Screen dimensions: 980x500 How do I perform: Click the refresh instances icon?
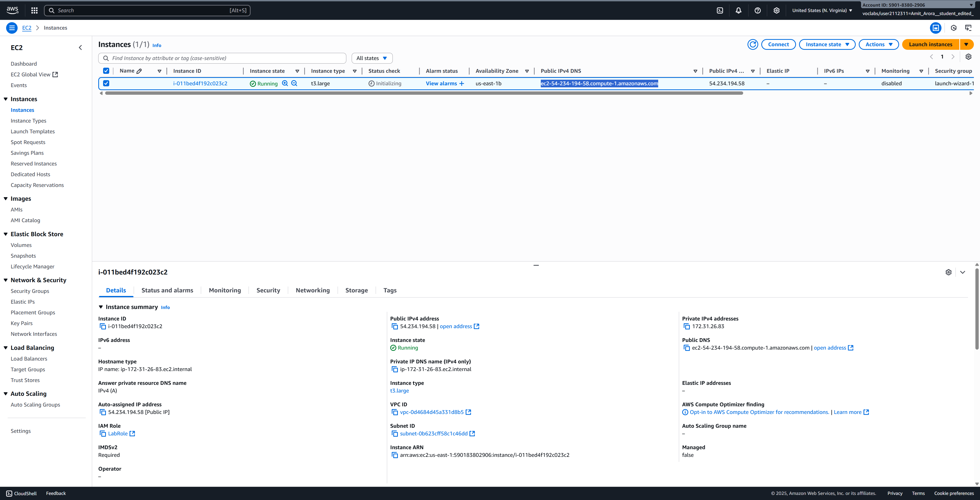pos(753,44)
